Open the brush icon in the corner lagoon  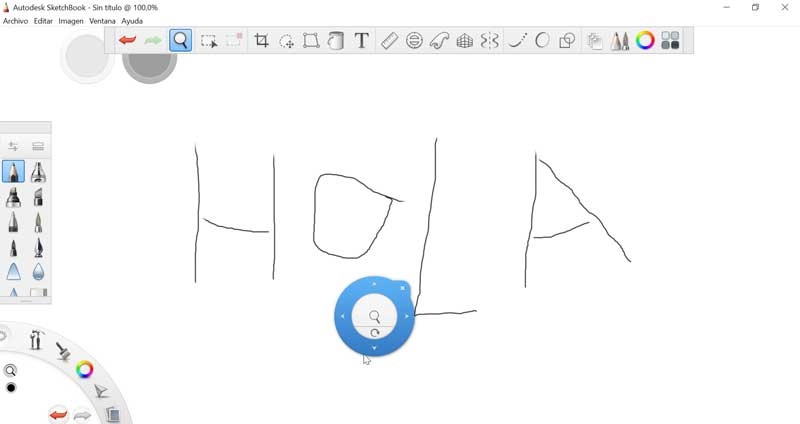[x=63, y=352]
